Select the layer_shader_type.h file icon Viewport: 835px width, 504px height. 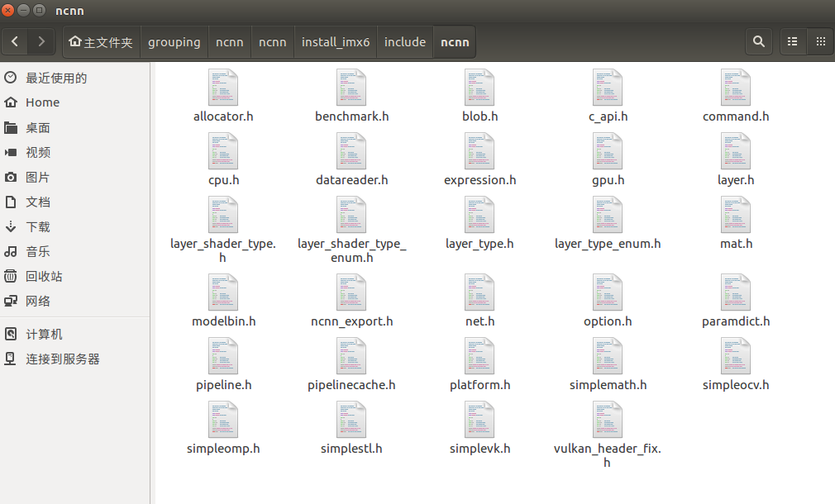[x=223, y=215]
